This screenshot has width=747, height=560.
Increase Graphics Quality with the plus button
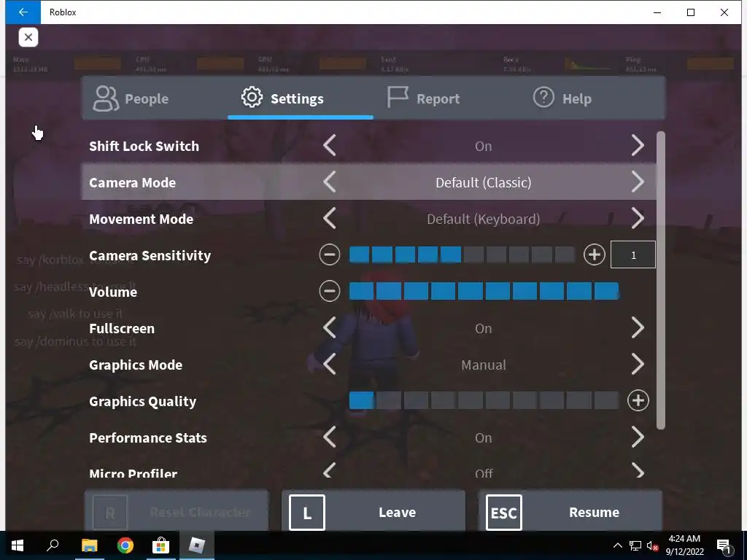coord(638,400)
